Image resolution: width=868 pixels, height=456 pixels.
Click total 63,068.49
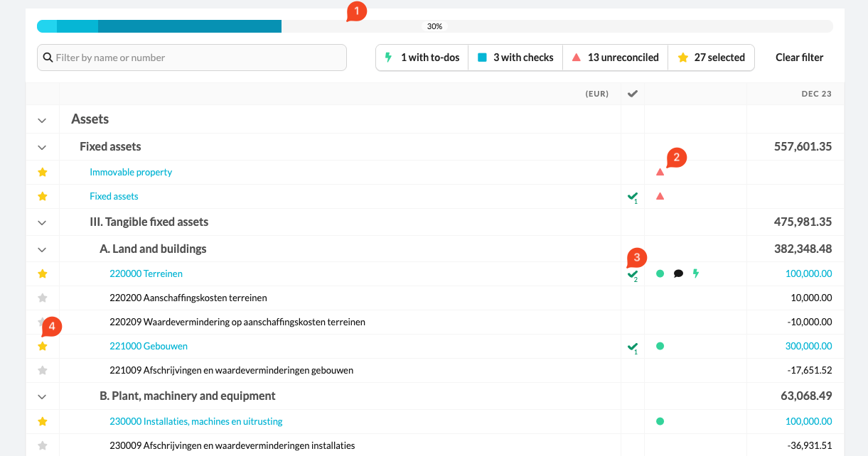pos(806,396)
